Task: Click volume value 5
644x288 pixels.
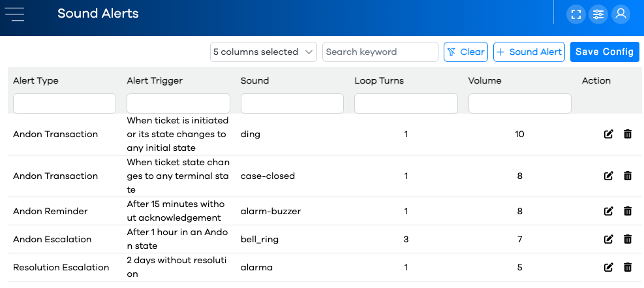Action: [519, 268]
